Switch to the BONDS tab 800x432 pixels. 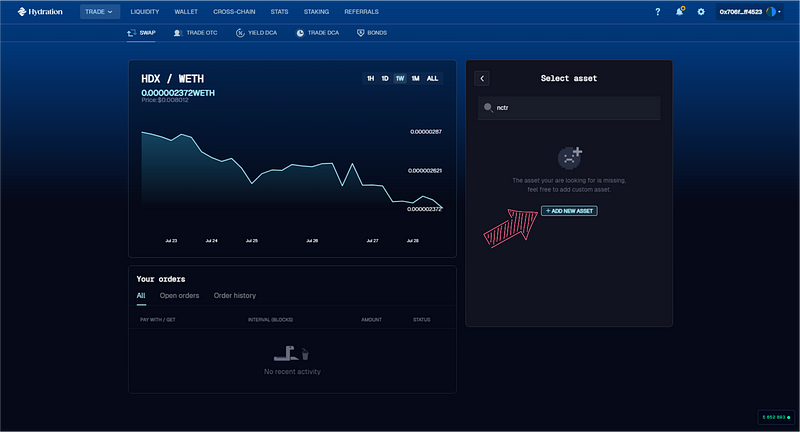(371, 33)
